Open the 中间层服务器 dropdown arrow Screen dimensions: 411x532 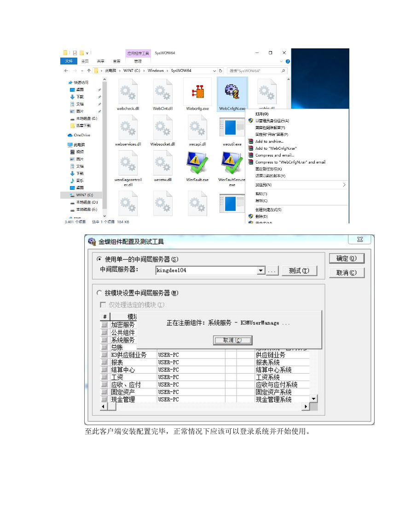(x=260, y=270)
